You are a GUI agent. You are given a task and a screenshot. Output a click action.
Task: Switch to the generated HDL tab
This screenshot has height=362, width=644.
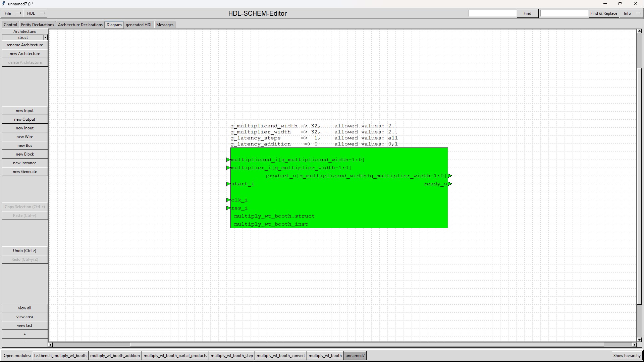tap(139, 25)
